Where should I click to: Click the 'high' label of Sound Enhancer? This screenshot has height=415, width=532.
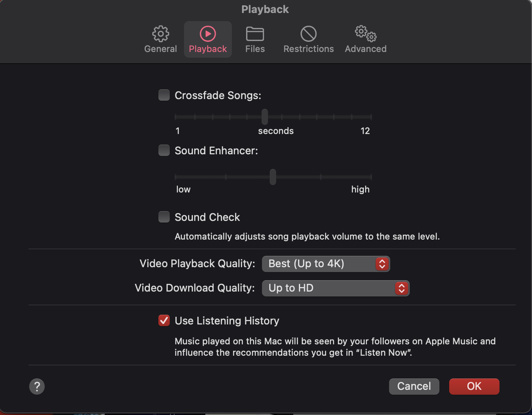(x=360, y=189)
